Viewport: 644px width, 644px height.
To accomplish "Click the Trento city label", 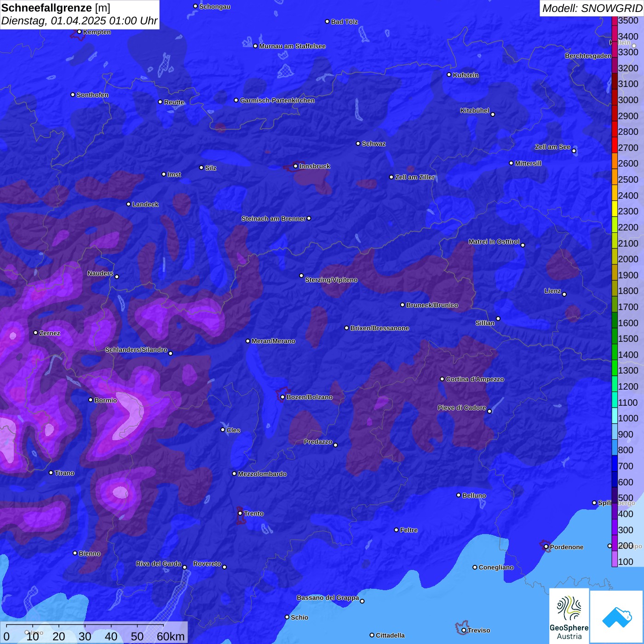I will click(x=254, y=513).
